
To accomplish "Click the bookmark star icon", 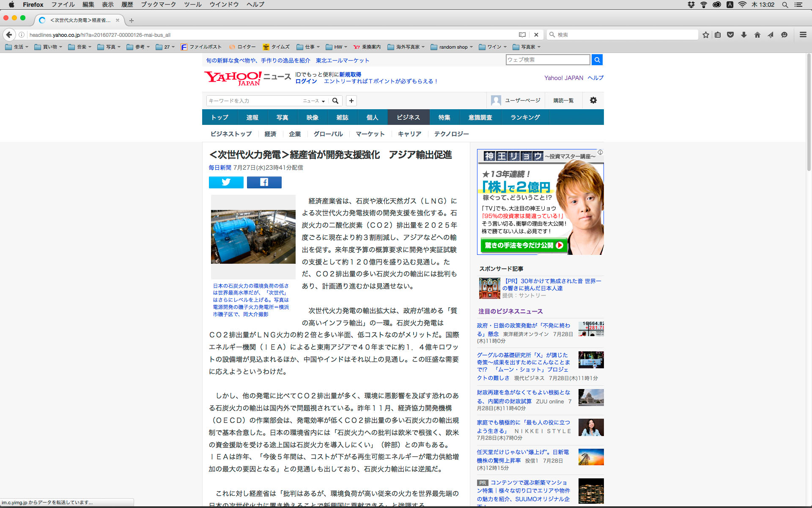I will point(705,35).
